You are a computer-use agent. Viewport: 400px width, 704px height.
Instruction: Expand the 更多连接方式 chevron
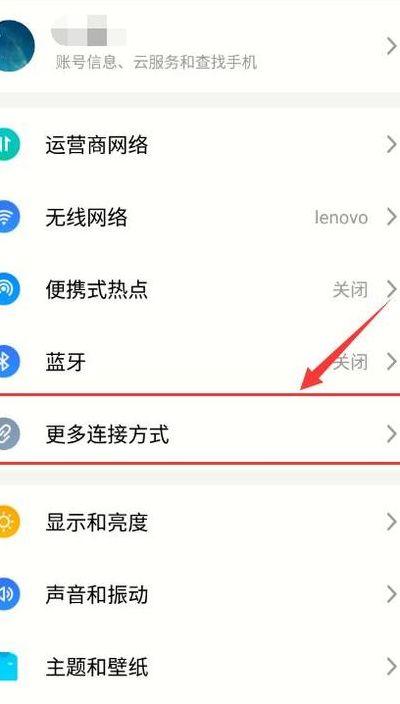tap(391, 434)
